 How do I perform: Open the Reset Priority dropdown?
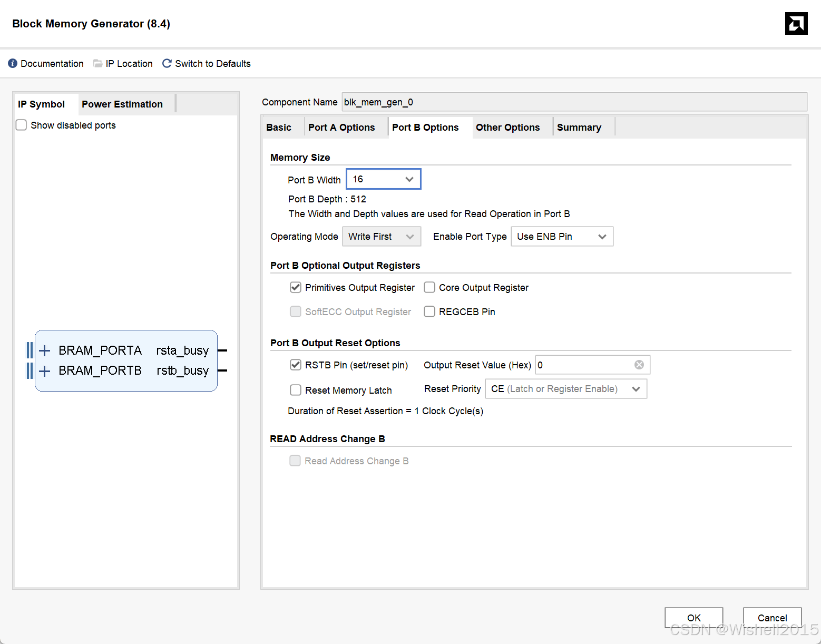pyautogui.click(x=566, y=389)
